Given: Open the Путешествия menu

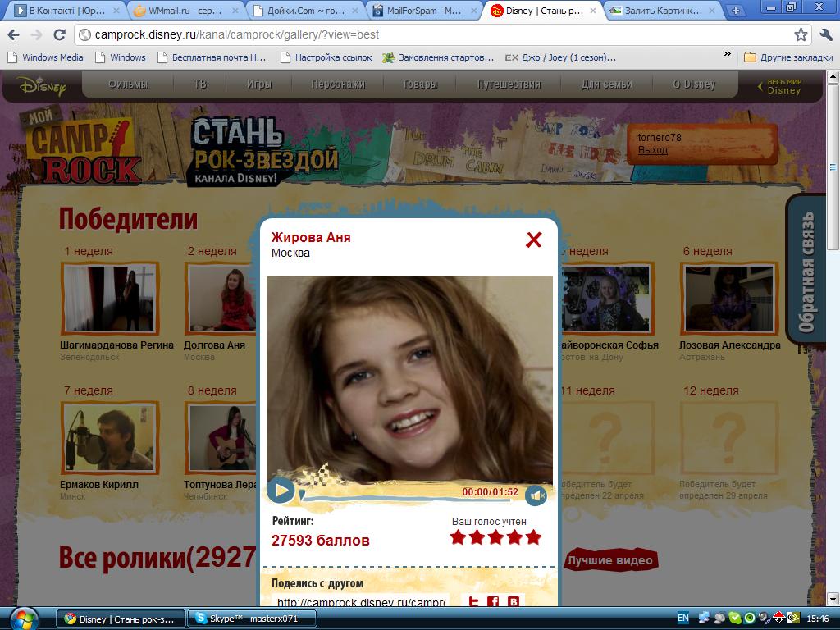Looking at the screenshot, I should (509, 84).
